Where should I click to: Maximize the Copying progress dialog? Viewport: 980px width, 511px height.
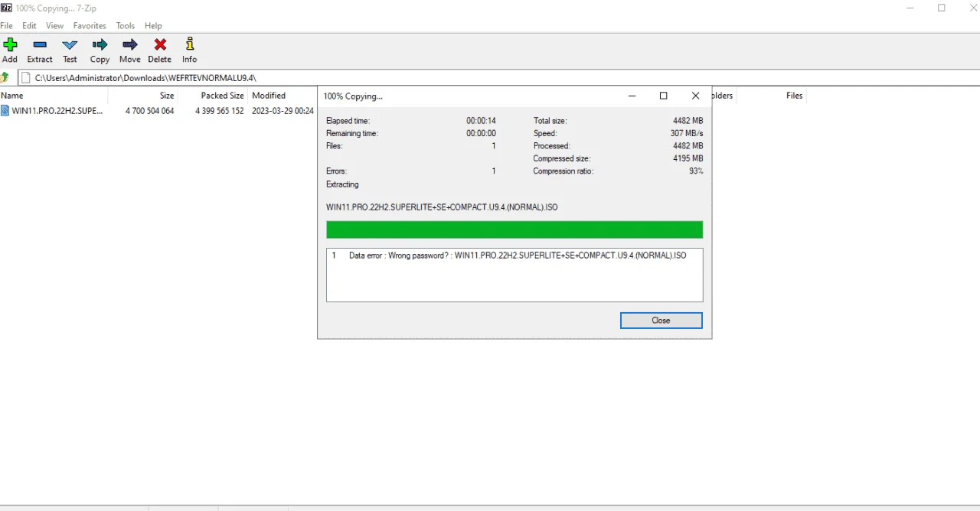664,96
